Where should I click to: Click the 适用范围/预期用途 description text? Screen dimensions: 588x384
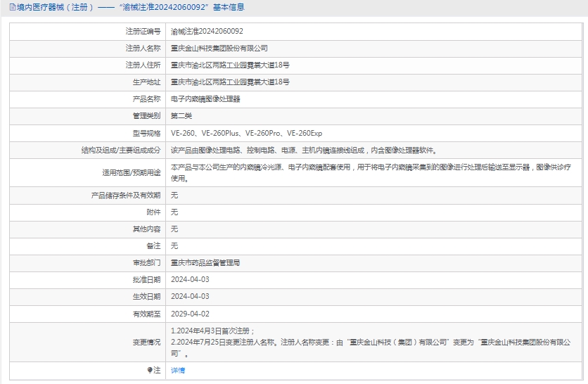(x=371, y=168)
